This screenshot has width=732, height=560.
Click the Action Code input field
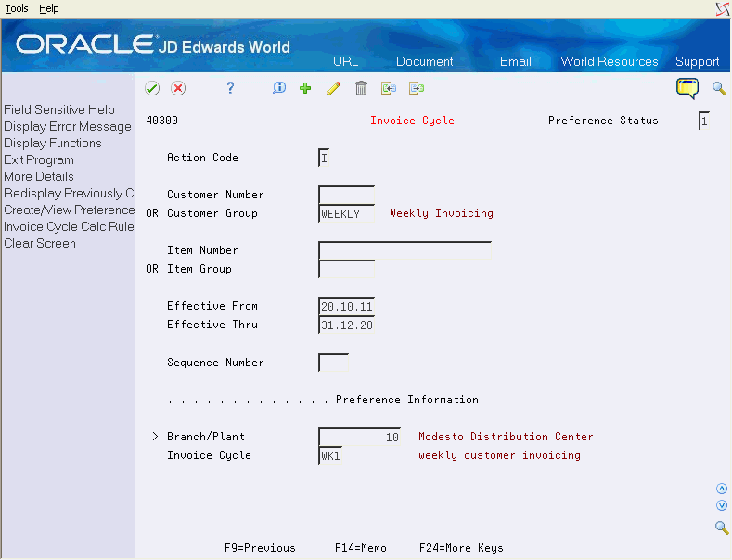click(x=324, y=158)
